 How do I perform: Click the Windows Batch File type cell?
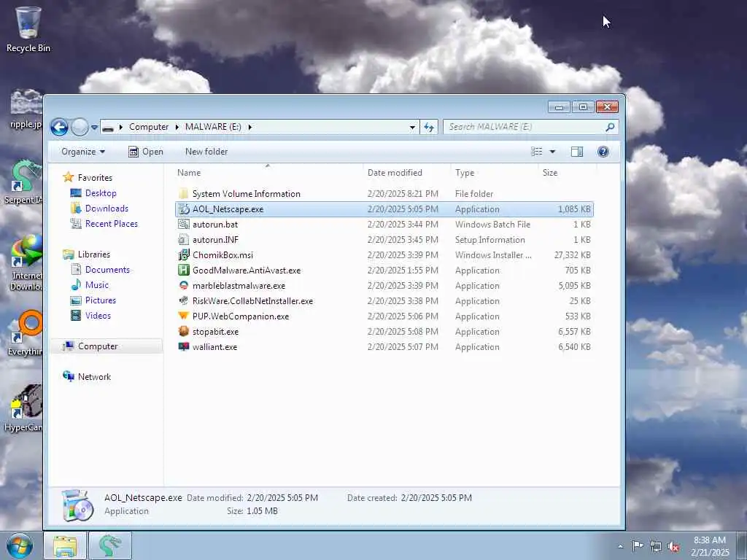(492, 225)
